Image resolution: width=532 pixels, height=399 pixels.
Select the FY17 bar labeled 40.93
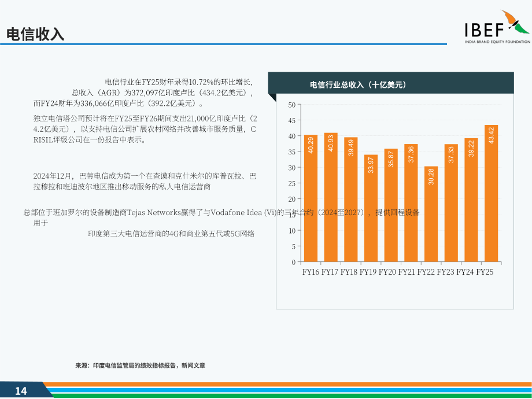click(x=331, y=197)
